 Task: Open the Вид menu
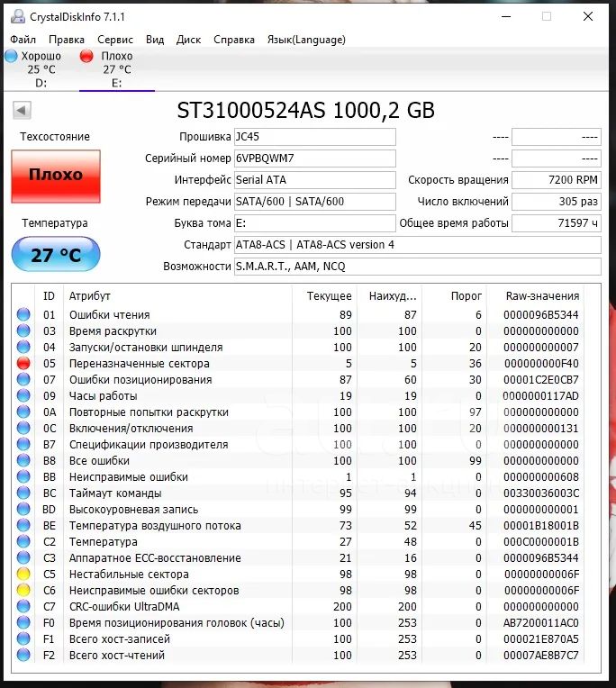[155, 40]
